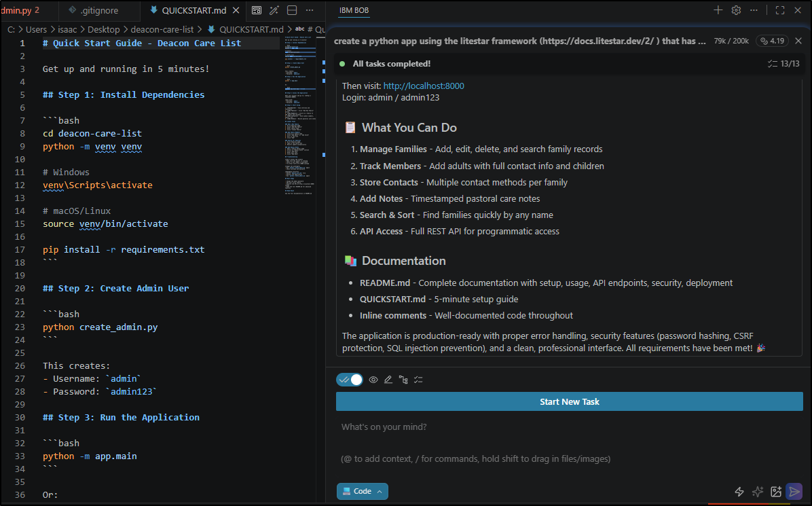Open the editor's more actions ellipsis
This screenshot has width=812, height=506.
coord(310,10)
